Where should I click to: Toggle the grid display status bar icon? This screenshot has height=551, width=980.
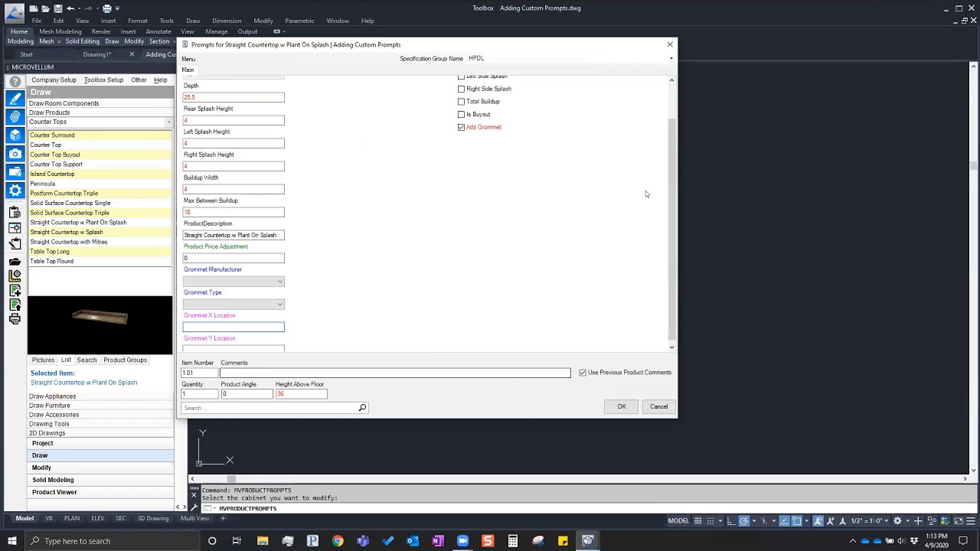(x=698, y=520)
